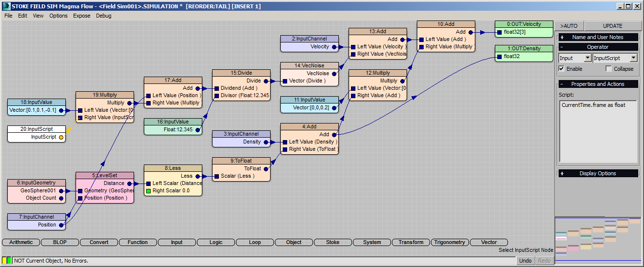The height and width of the screenshot is (267, 644).
Task: Expand the Name and User Notes rollout
Action: (x=598, y=37)
